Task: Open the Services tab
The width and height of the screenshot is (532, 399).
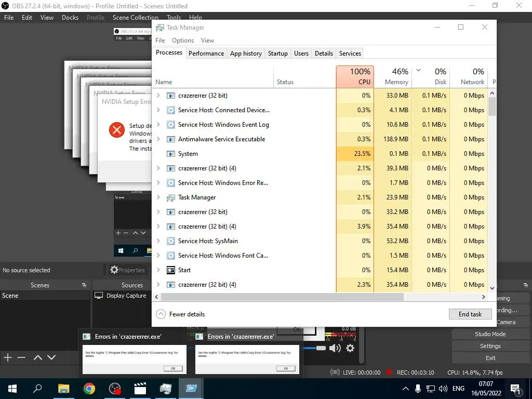Action: pyautogui.click(x=350, y=54)
